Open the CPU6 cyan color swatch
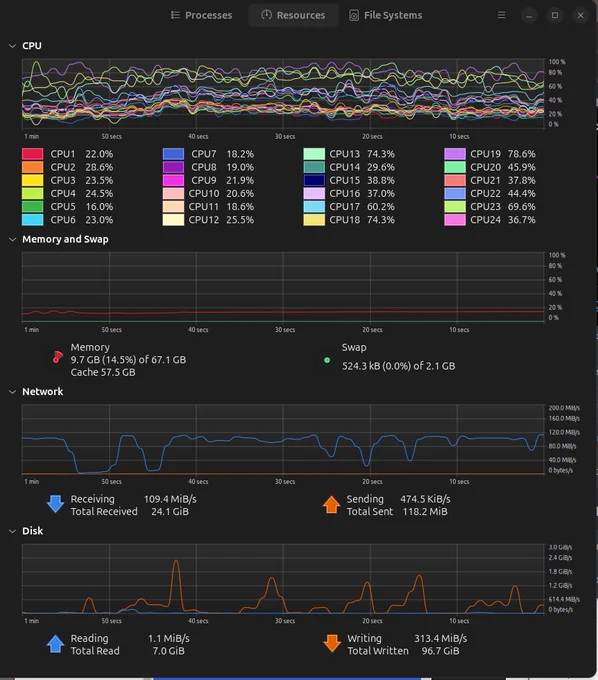Viewport: 598px width, 680px height. point(33,220)
